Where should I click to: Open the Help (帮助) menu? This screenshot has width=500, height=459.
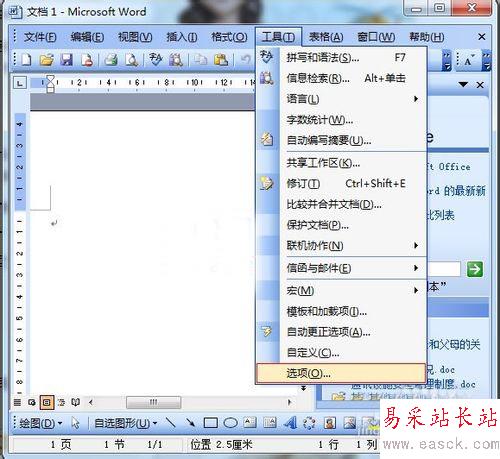click(x=427, y=37)
